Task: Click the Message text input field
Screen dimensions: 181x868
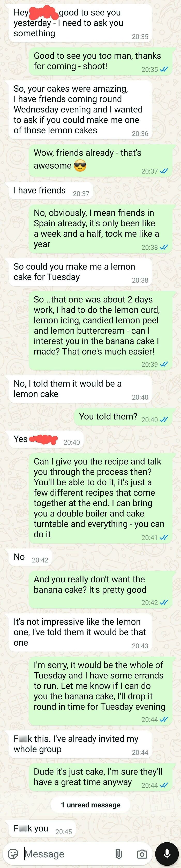Action: click(67, 854)
